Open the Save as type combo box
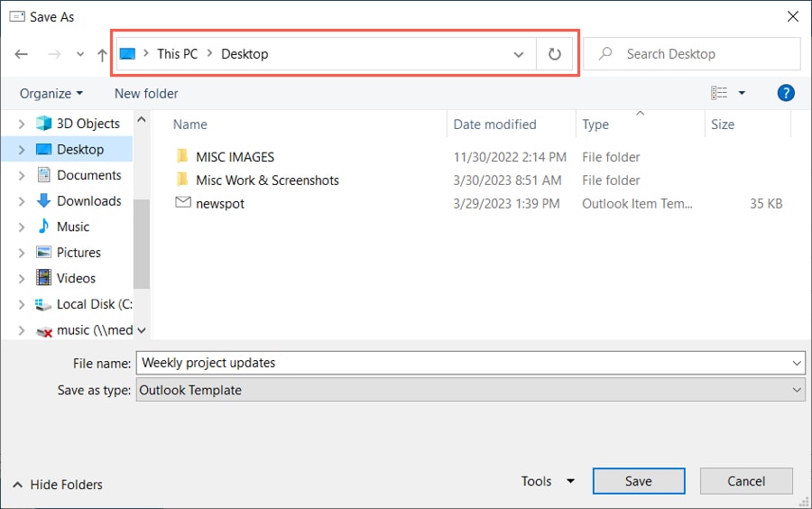The height and width of the screenshot is (509, 812). (x=471, y=390)
